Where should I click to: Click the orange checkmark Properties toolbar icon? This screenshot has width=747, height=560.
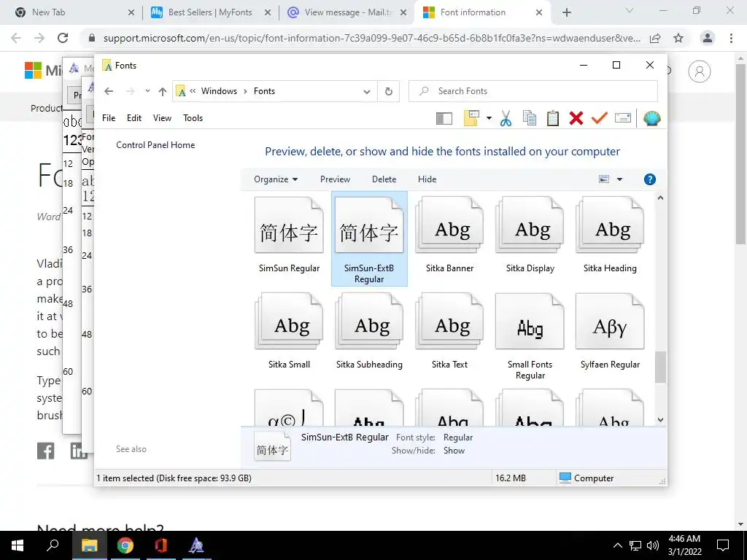tap(600, 118)
